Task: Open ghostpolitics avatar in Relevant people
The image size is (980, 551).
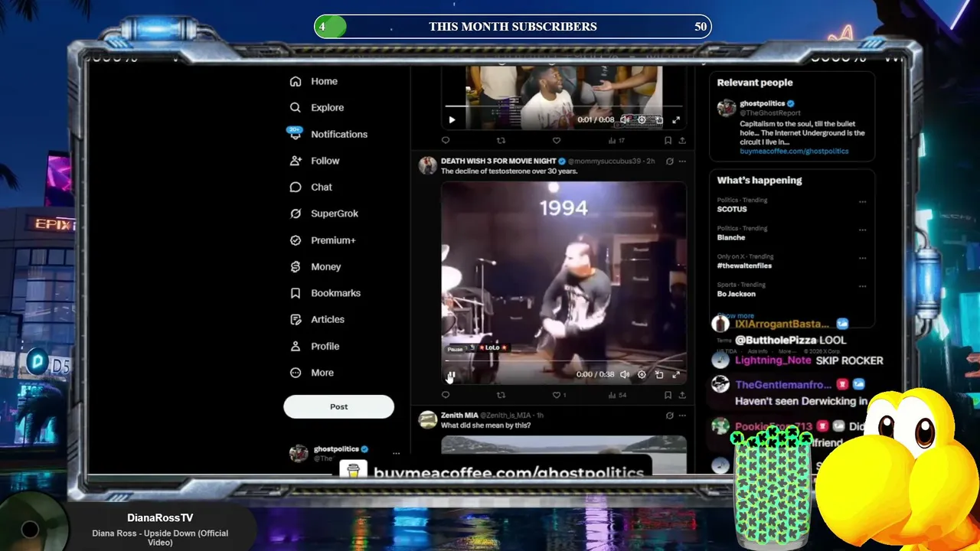Action: click(727, 108)
